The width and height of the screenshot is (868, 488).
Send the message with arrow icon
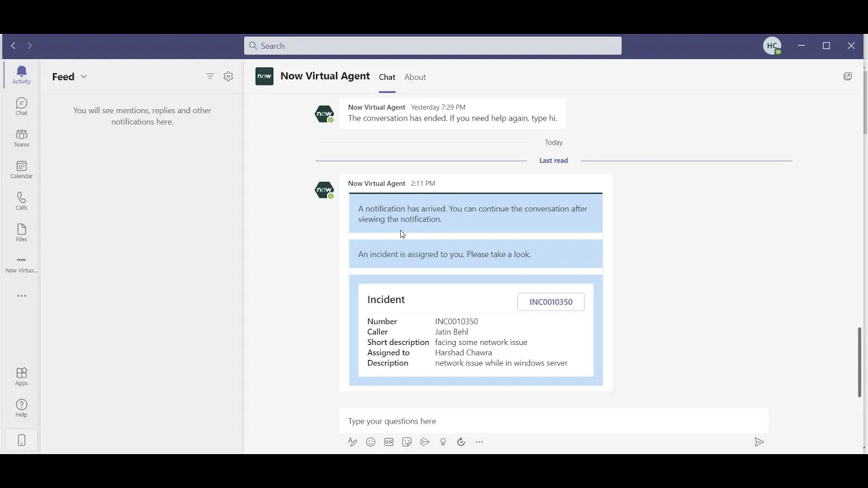click(759, 442)
